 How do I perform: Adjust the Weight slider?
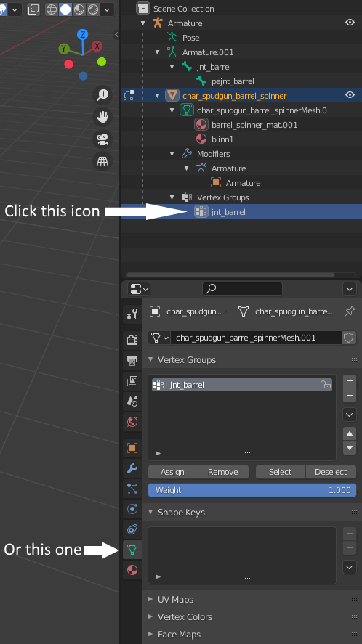coord(252,490)
